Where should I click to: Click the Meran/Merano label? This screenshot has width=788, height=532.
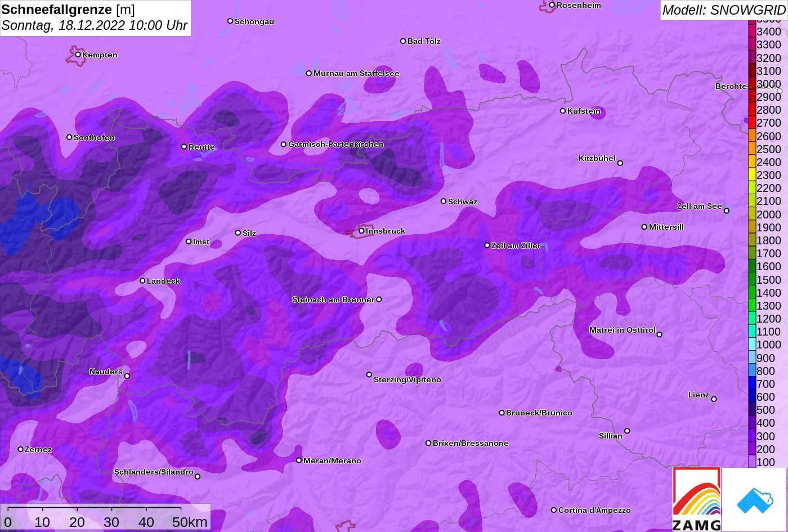pos(332,461)
